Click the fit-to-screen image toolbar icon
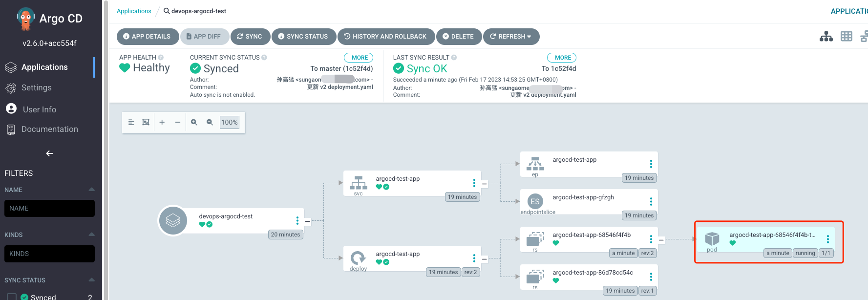868x300 pixels. [x=146, y=123]
